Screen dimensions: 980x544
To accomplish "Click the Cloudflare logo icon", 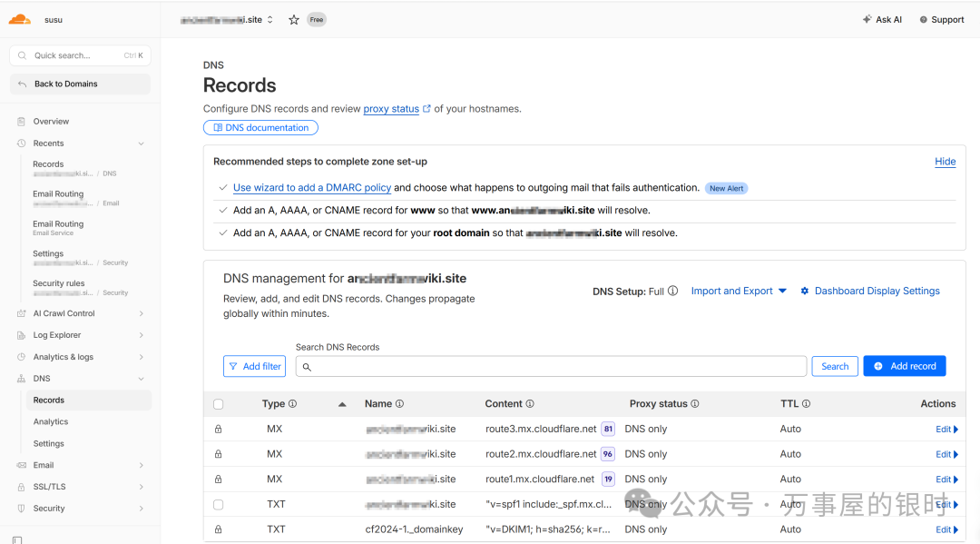I will [x=20, y=19].
